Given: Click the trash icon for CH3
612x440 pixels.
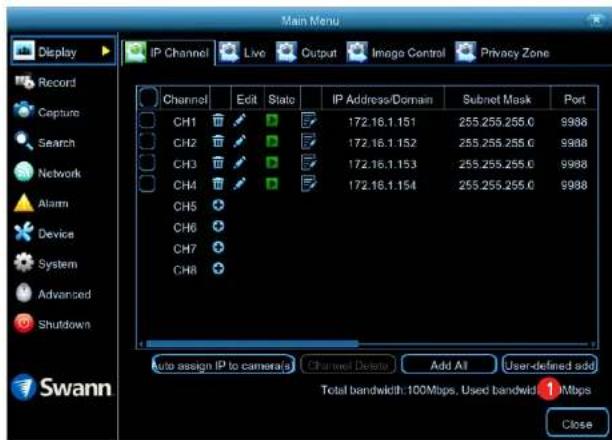Looking at the screenshot, I should coord(218,162).
